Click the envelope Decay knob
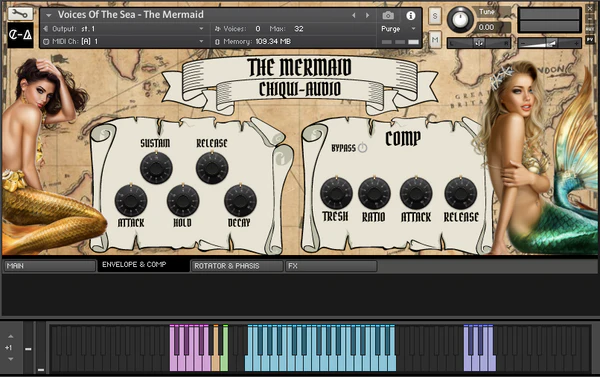The image size is (600, 377). (240, 200)
